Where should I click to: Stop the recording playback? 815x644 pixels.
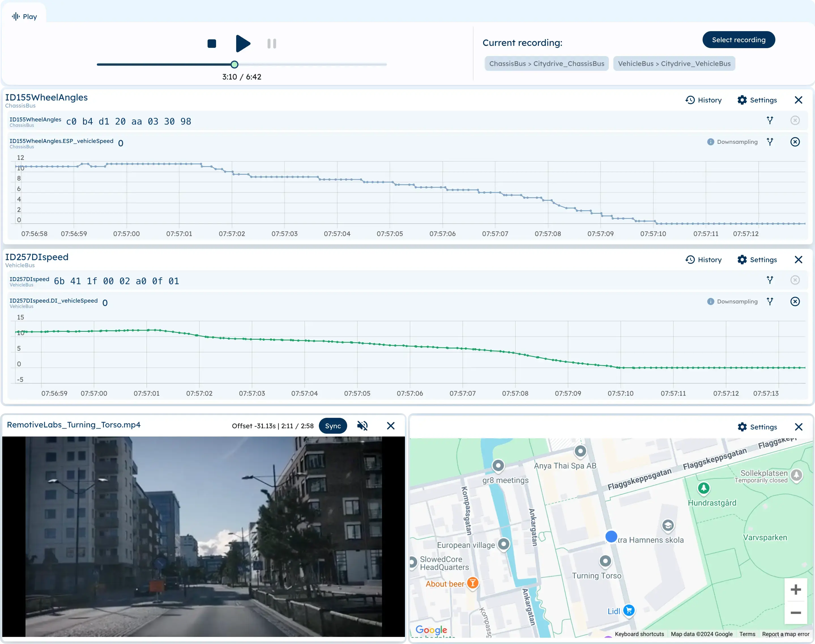(x=212, y=44)
